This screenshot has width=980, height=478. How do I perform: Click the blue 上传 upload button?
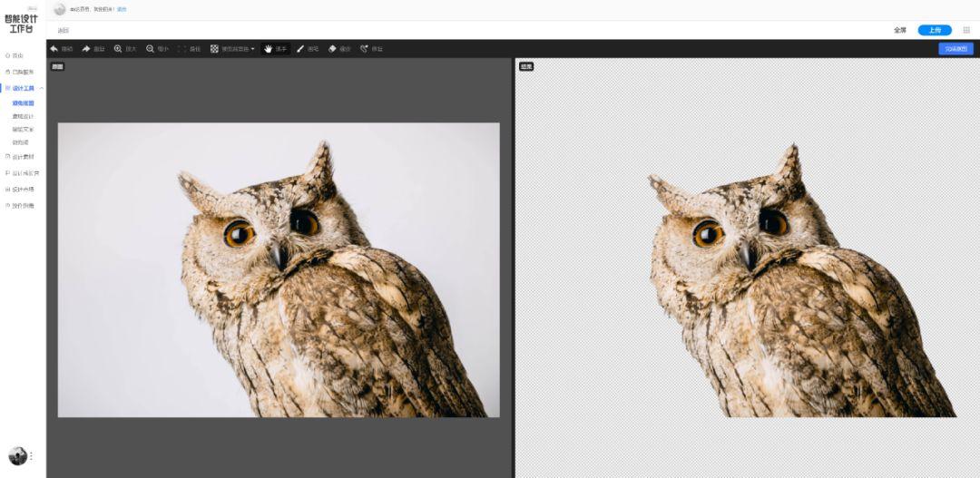(x=935, y=30)
